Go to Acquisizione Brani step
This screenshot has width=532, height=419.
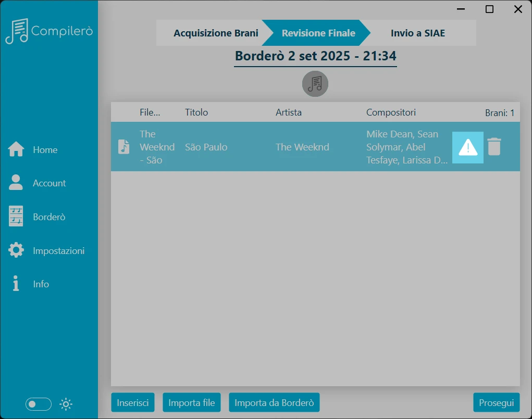coord(216,33)
